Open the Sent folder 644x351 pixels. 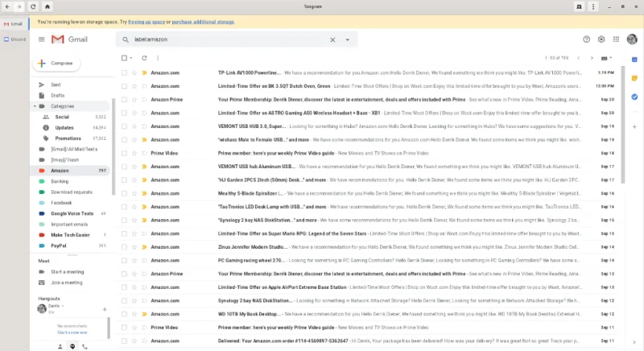tap(56, 85)
